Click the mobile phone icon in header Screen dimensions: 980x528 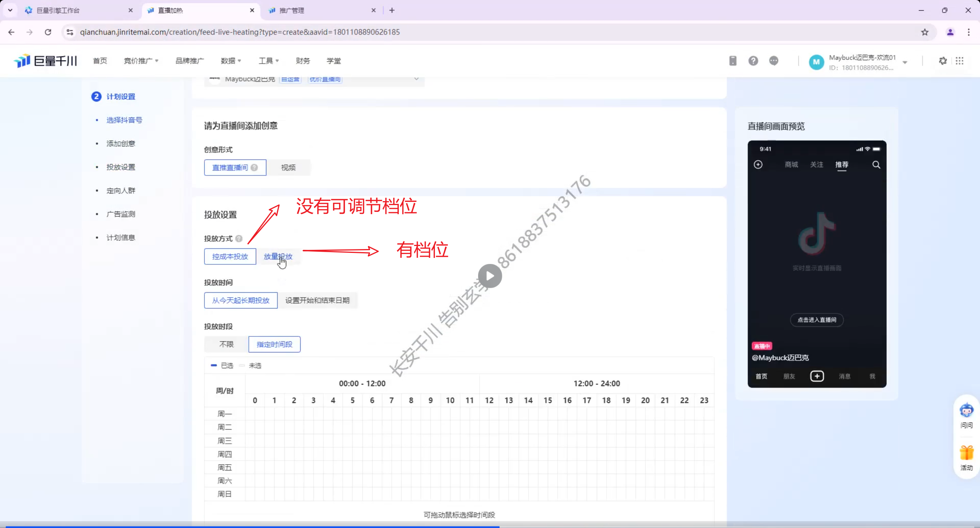(x=733, y=61)
